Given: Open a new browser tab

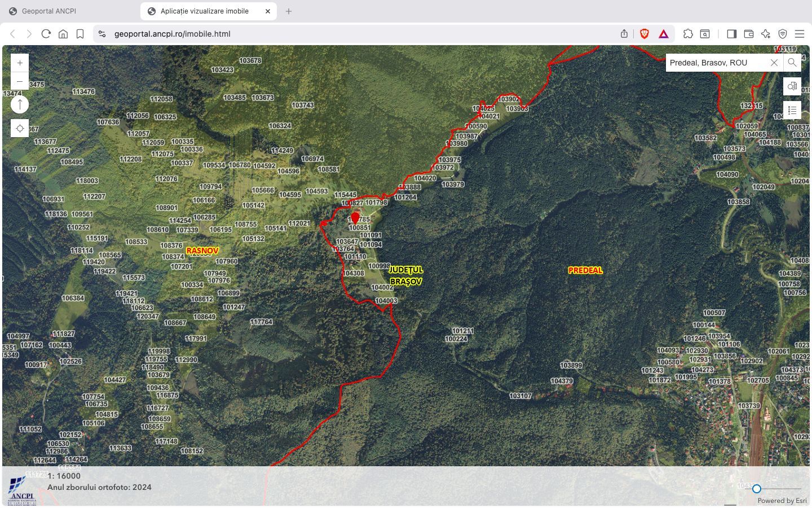Looking at the screenshot, I should (289, 11).
